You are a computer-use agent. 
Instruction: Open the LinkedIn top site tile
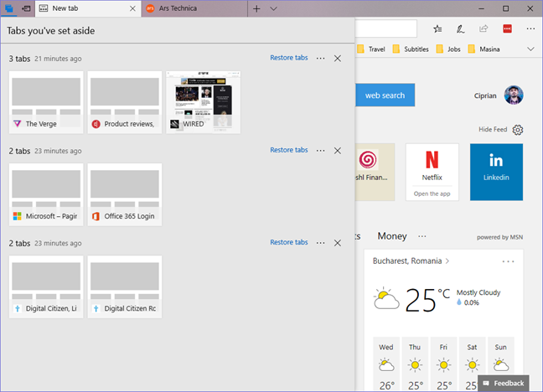tap(496, 172)
